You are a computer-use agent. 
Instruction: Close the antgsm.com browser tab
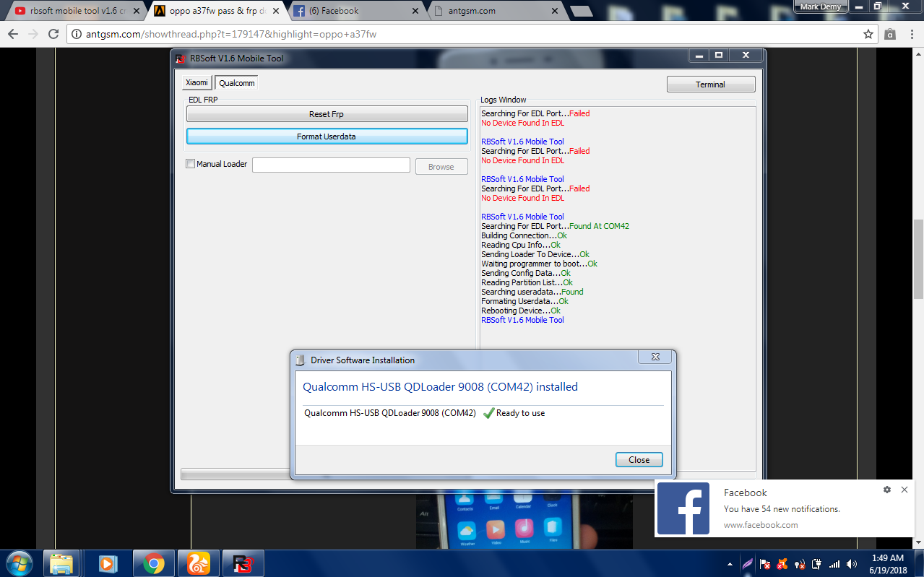(x=554, y=11)
